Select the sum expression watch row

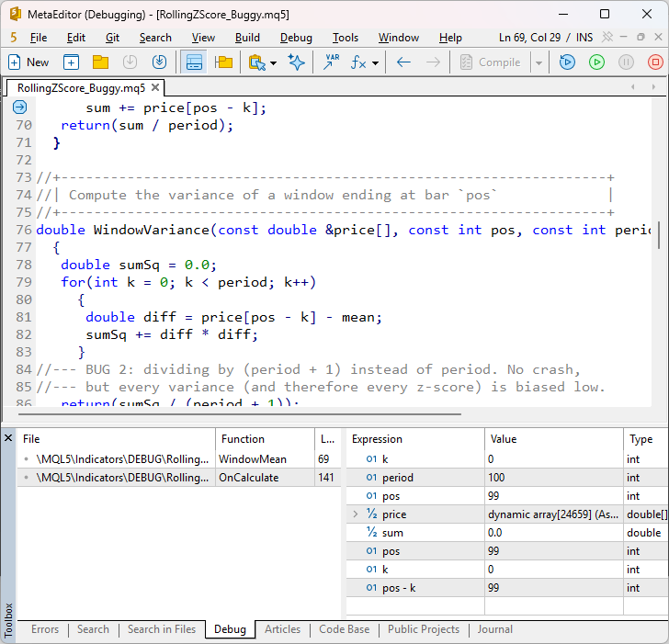point(507,532)
